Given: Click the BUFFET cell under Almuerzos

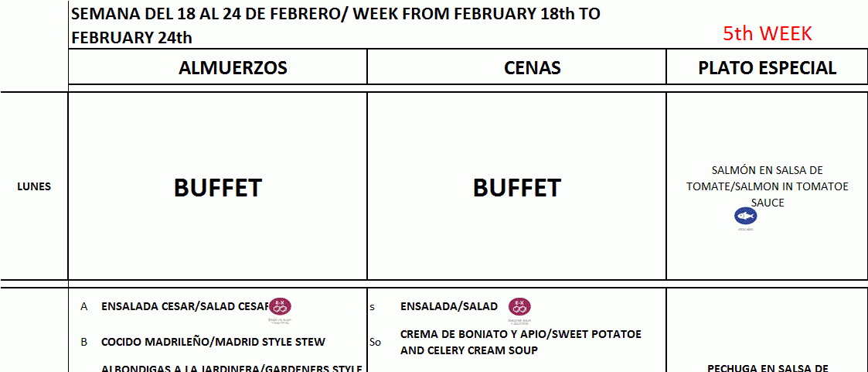Looking at the screenshot, I should [217, 187].
